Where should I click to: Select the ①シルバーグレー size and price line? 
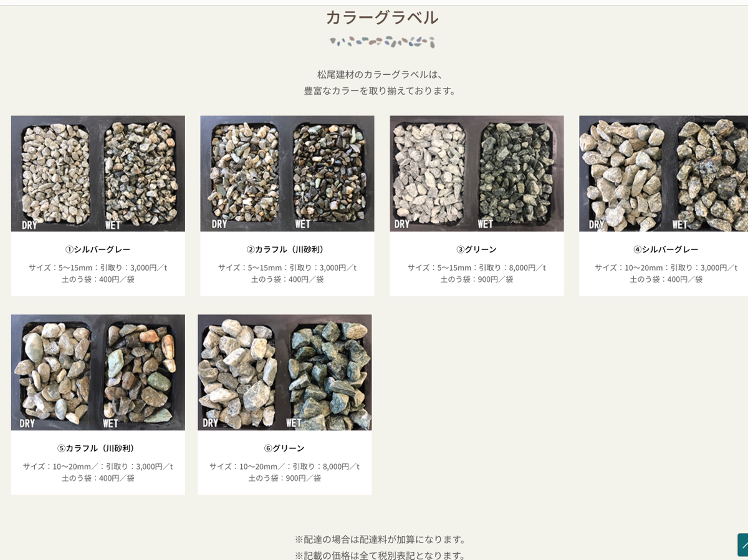(98, 268)
